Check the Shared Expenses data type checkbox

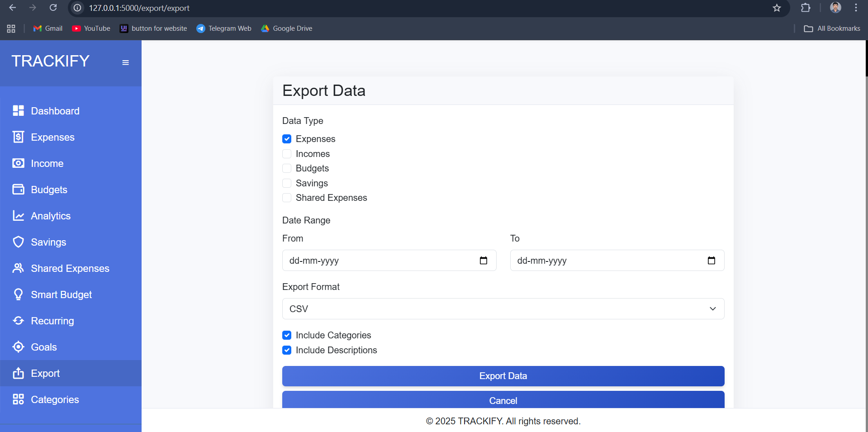[287, 198]
